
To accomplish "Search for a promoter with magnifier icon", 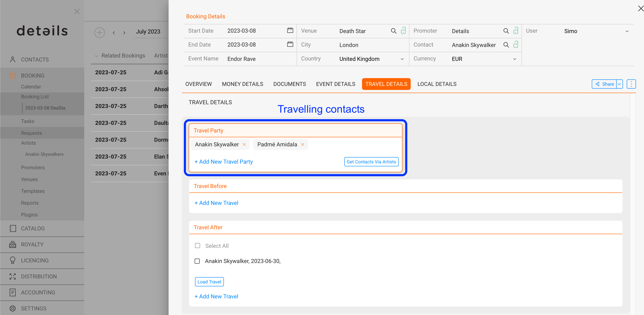I will coord(506,31).
